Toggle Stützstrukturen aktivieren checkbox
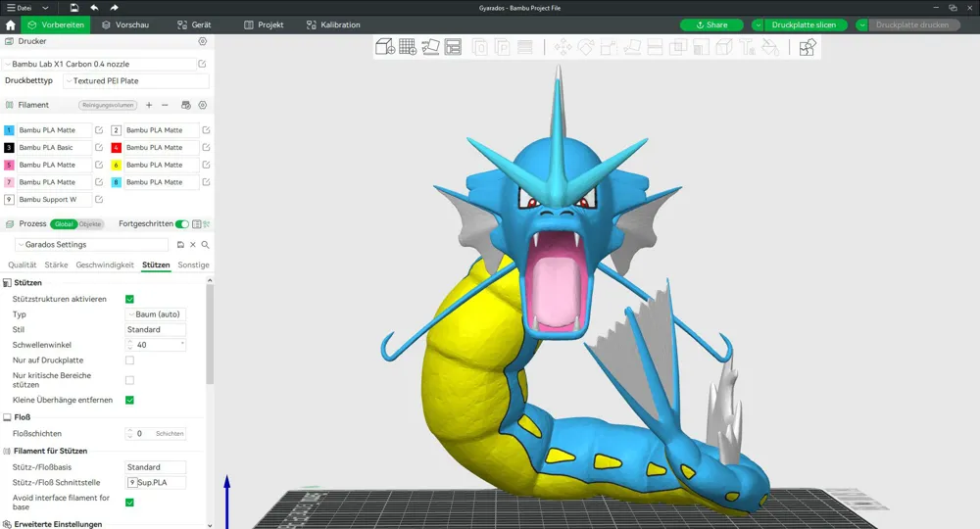Viewport: 980px width, 529px height. point(129,299)
